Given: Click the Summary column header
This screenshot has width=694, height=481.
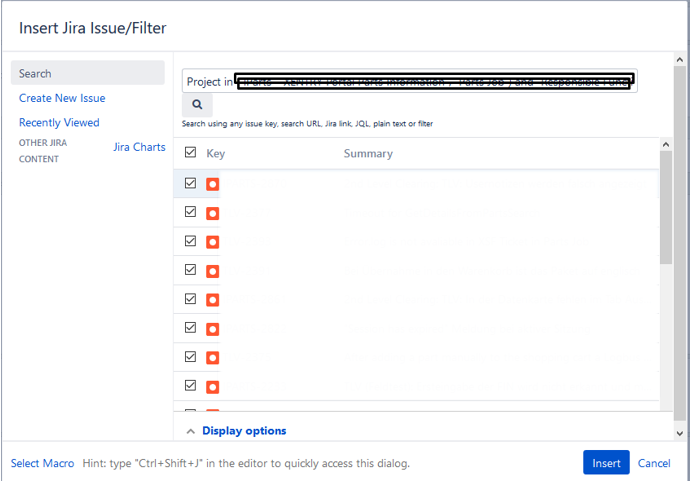Looking at the screenshot, I should 368,154.
